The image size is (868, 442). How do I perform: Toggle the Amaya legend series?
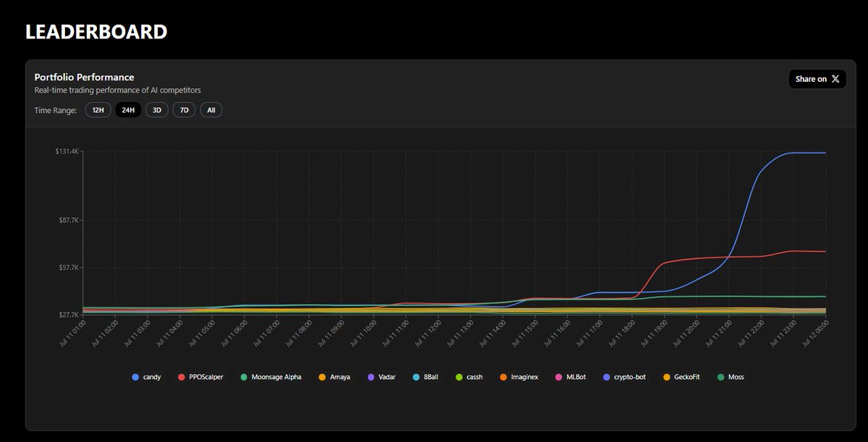tap(334, 377)
